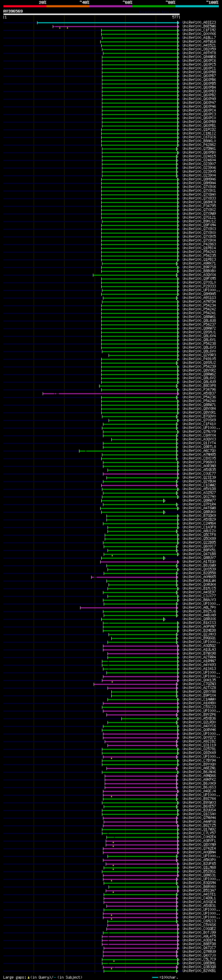Click label UniRef100_Q1PCD2
Viewport: 222px width, 980px height.
(199, 130)
